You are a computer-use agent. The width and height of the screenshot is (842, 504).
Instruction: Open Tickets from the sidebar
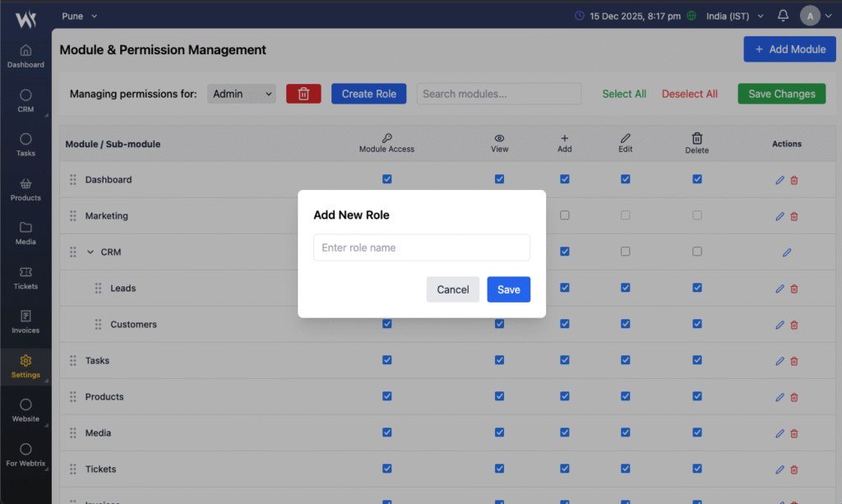pyautogui.click(x=25, y=278)
